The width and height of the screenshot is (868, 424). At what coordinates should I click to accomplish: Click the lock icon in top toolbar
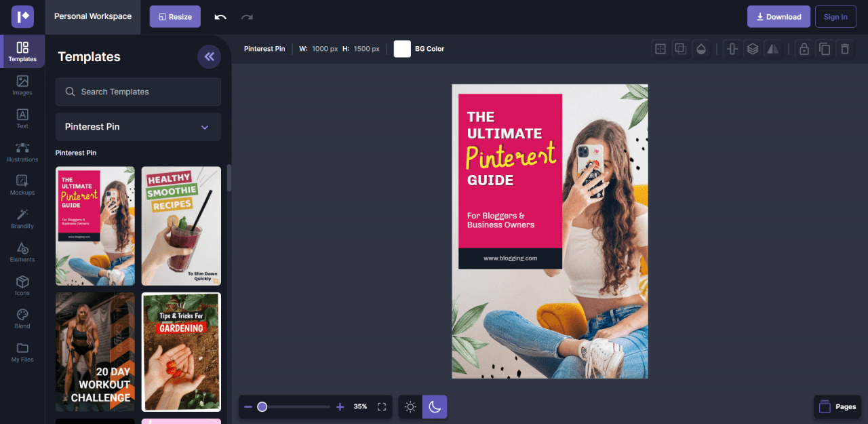(x=804, y=49)
